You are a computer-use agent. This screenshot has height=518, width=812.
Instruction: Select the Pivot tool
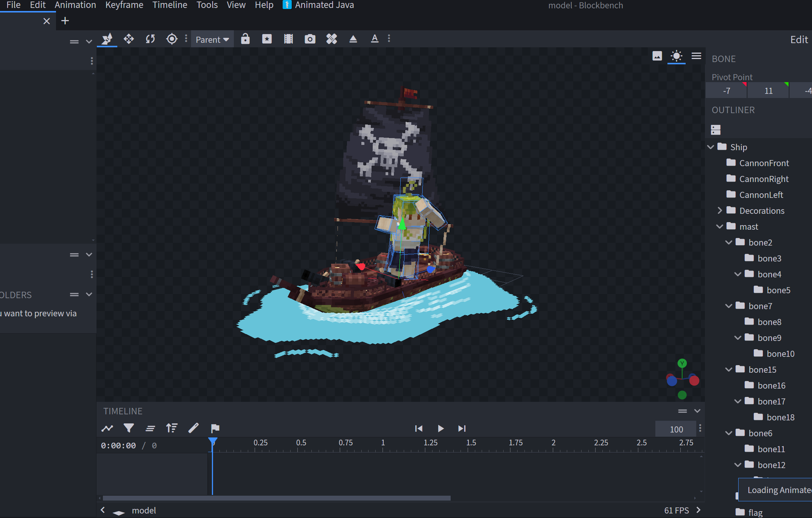(x=172, y=39)
